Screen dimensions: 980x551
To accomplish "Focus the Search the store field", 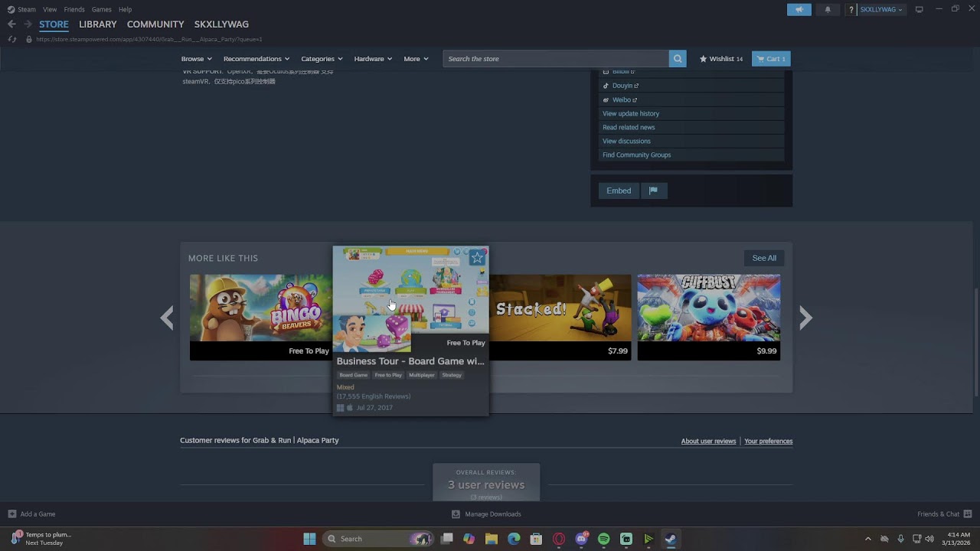I will [556, 59].
